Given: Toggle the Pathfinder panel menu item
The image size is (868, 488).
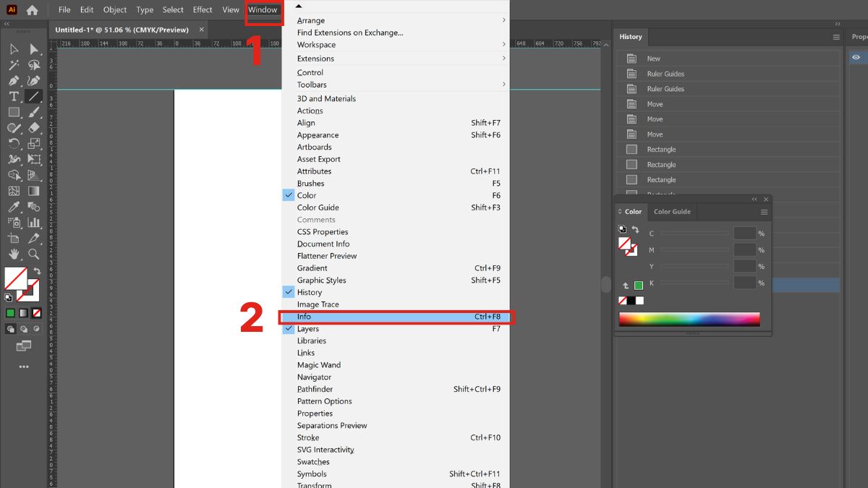Looking at the screenshot, I should [396, 389].
